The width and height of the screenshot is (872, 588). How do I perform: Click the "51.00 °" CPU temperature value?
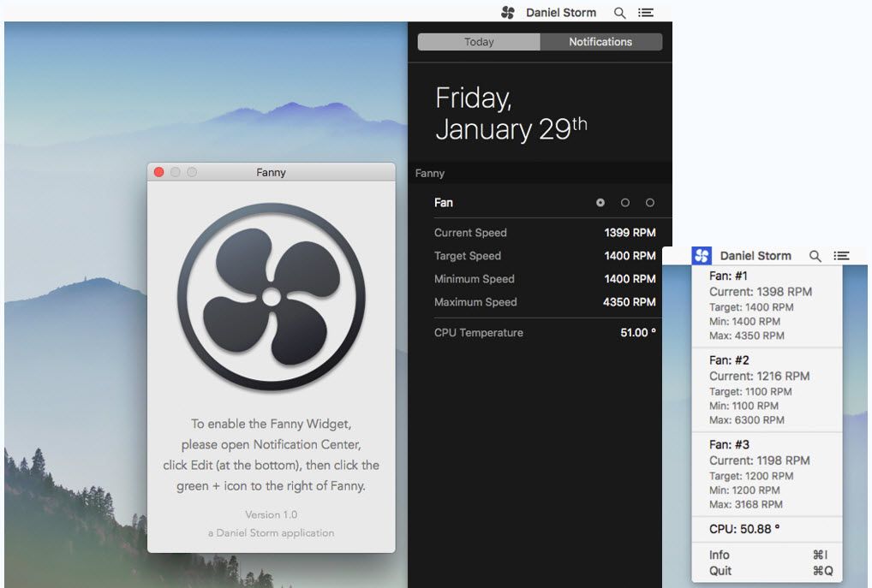pos(638,333)
